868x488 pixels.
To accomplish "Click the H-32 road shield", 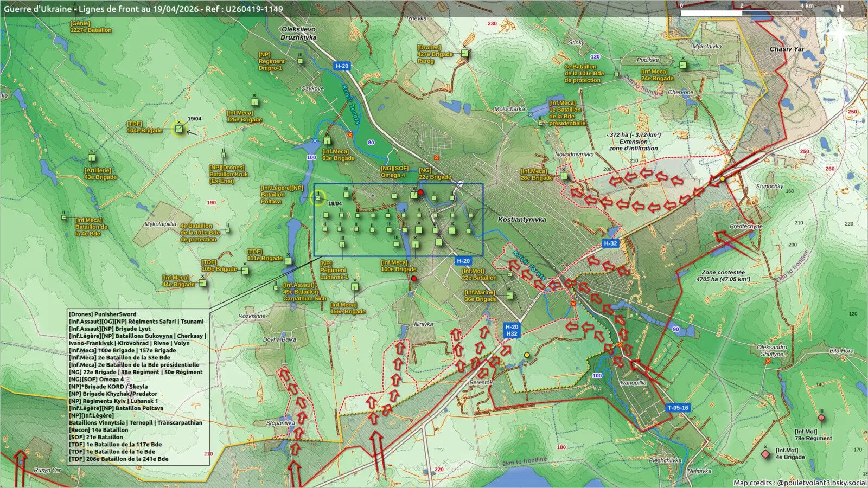I will (611, 243).
